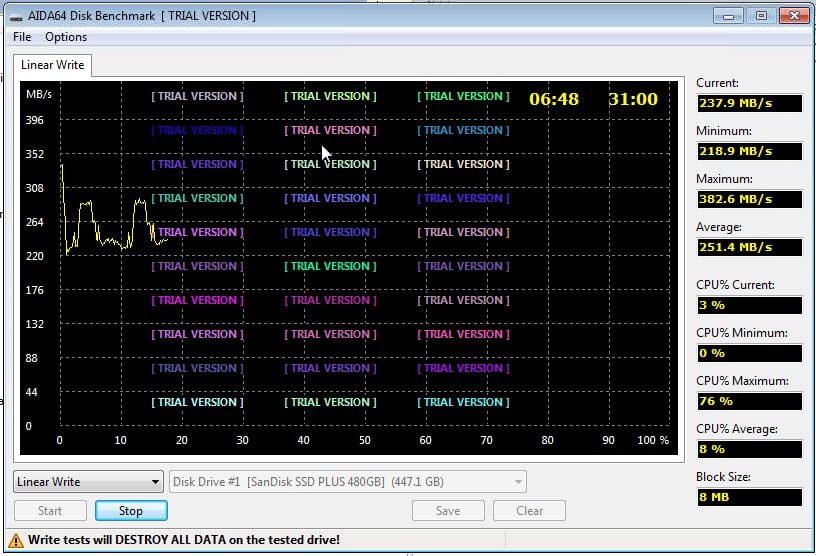Click the CPU% Average 8 % value
816x556 pixels.
[749, 449]
